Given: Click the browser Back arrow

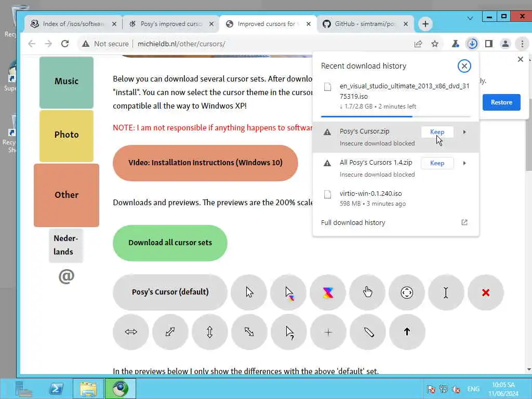Looking at the screenshot, I should click(32, 44).
